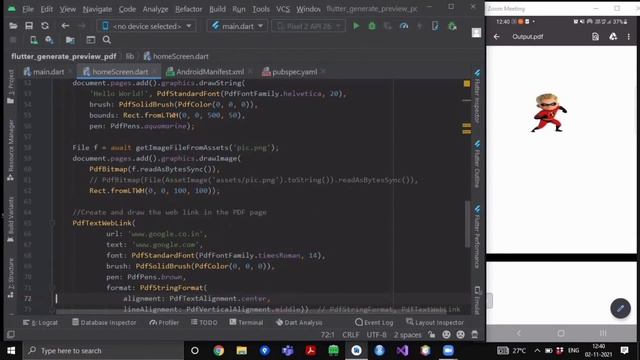Open the Dart Analysis tool window
Image resolution: width=640 pixels, height=360 pixels.
pyautogui.click(x=299, y=322)
